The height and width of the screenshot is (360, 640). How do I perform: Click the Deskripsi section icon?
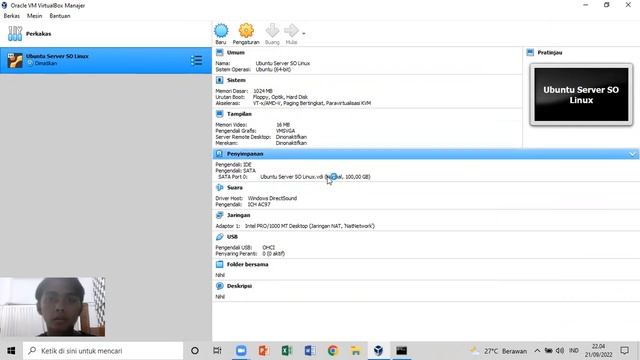point(220,286)
